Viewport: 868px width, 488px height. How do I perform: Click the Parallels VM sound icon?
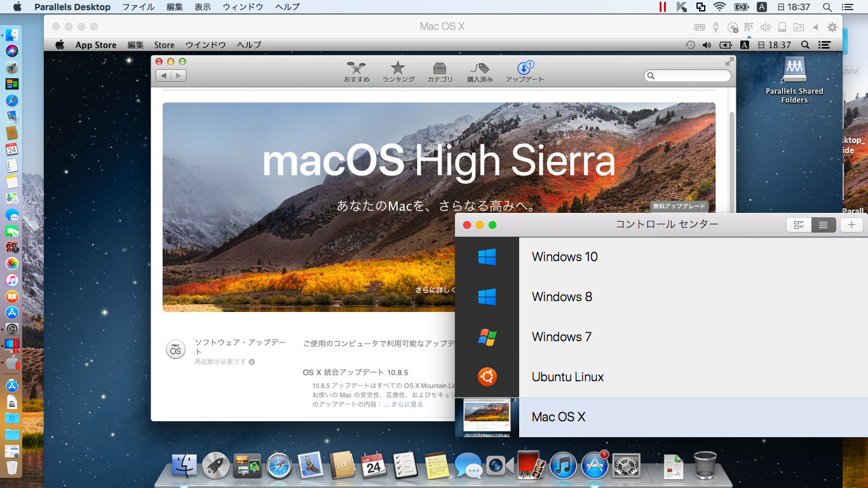coord(766,27)
